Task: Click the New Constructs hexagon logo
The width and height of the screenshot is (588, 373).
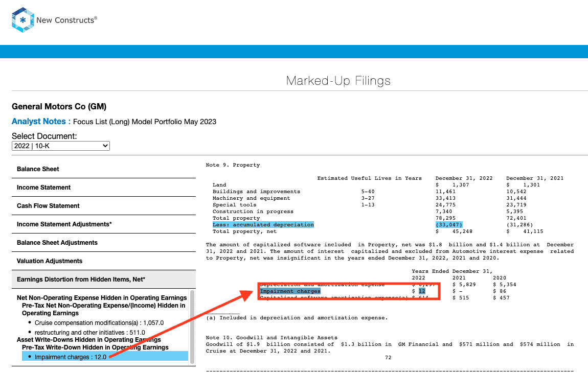Action: pos(23,20)
